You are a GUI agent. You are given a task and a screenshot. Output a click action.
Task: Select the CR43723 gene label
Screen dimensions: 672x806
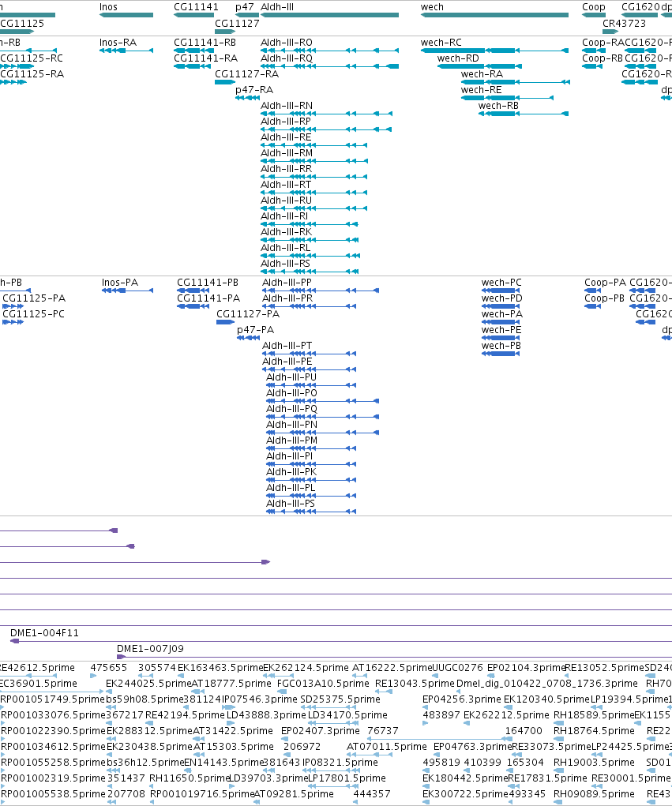(x=624, y=23)
